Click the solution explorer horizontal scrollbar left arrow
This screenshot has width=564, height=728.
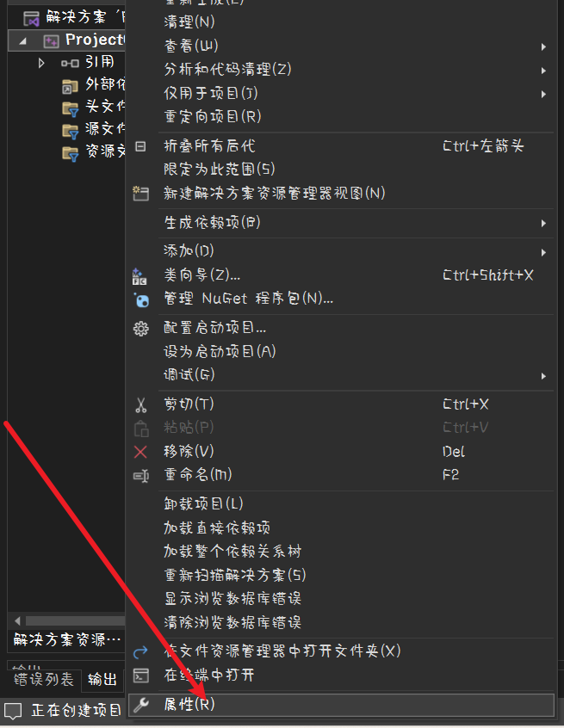click(x=17, y=620)
